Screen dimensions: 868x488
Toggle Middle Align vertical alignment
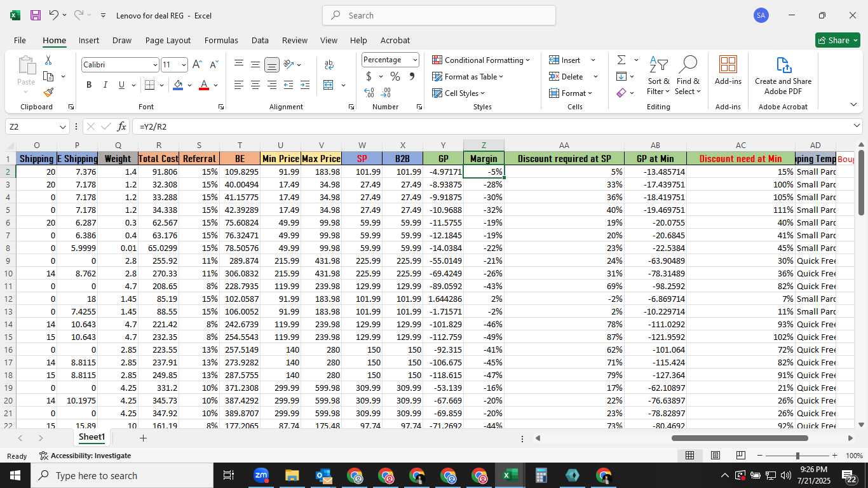point(255,65)
